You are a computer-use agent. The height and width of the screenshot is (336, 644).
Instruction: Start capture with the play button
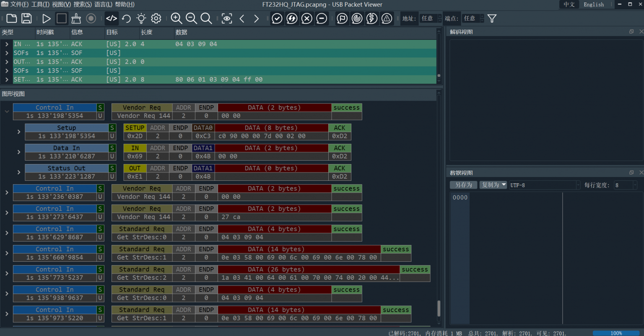pos(46,18)
